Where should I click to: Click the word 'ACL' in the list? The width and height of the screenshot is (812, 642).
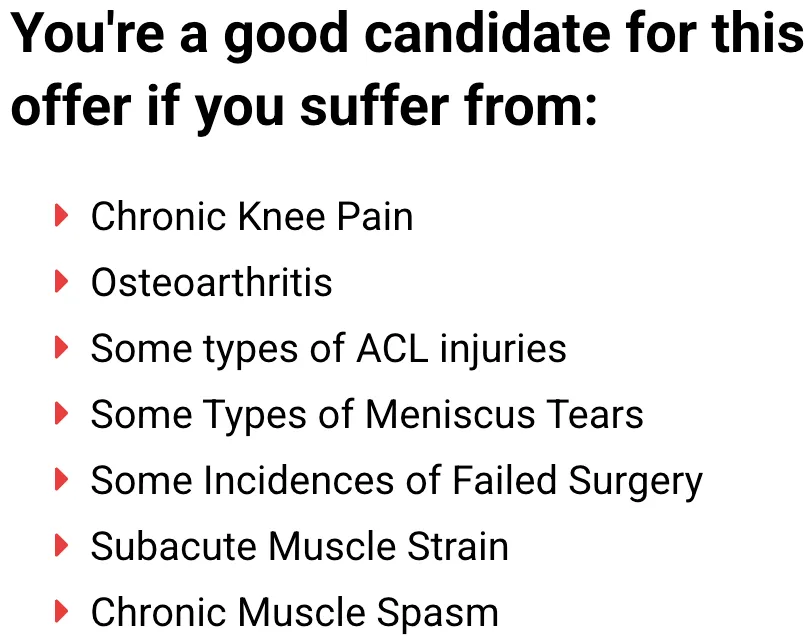click(393, 348)
